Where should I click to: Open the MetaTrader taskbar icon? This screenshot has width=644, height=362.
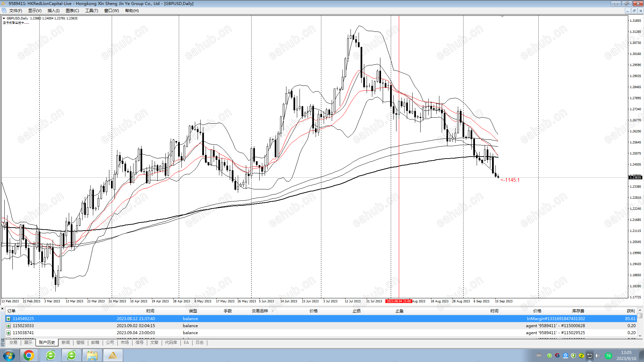[113, 355]
